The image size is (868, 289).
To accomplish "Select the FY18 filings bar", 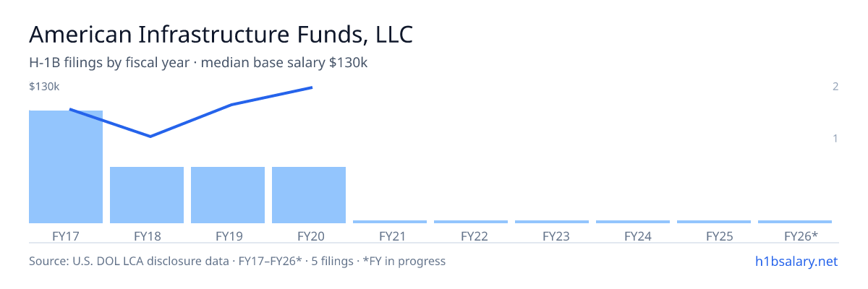I will click(x=147, y=195).
